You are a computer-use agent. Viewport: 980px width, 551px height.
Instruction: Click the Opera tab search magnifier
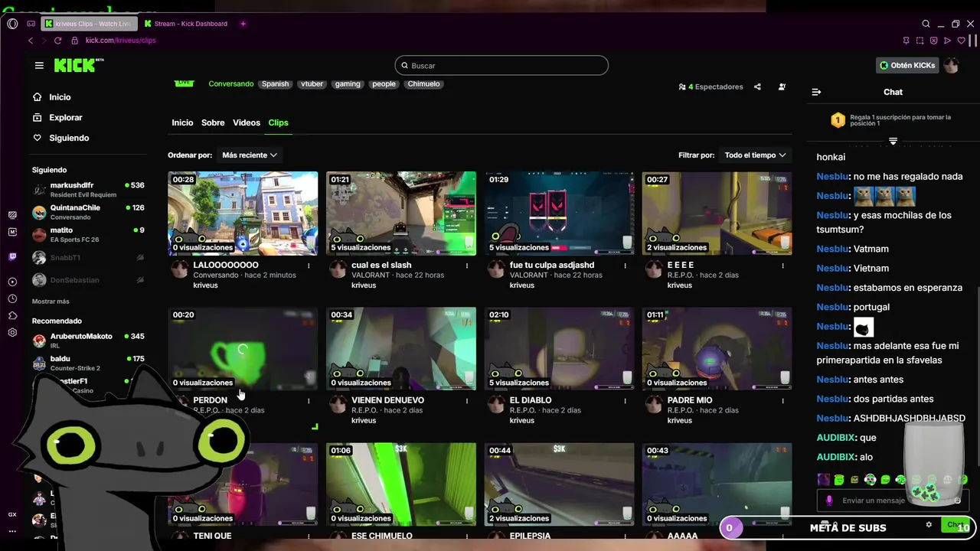point(926,24)
